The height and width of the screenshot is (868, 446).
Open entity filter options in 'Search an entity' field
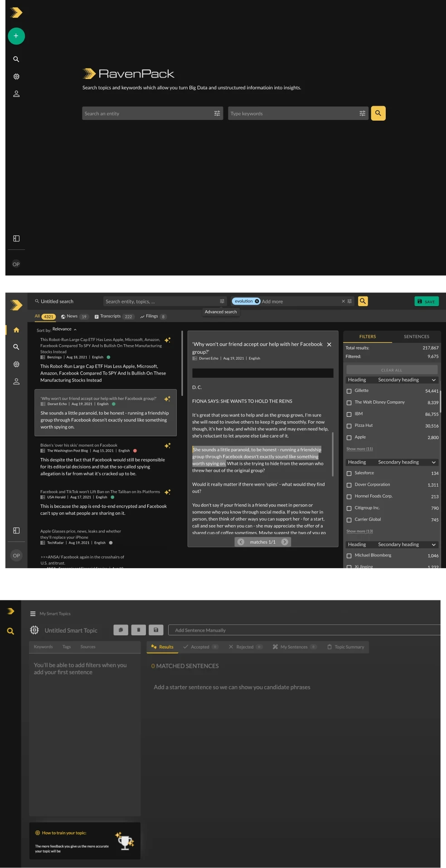pos(217,113)
